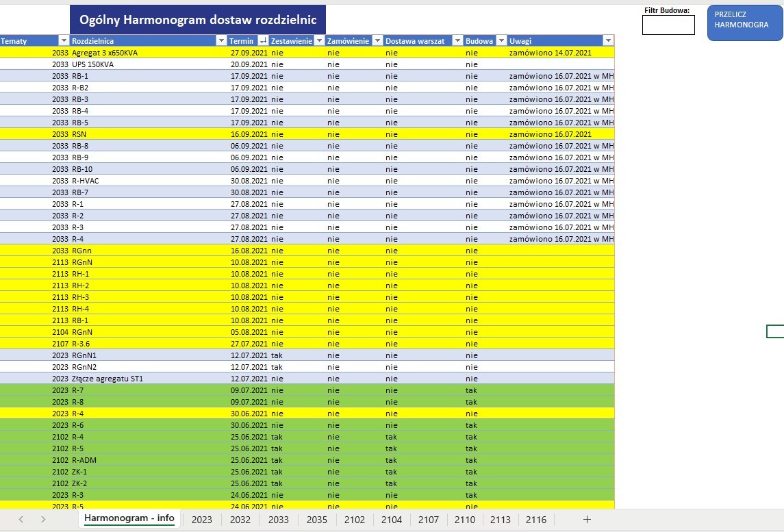Screen dimensions: 784x532
Task: Select the RH-1 cell
Action: point(149,274)
